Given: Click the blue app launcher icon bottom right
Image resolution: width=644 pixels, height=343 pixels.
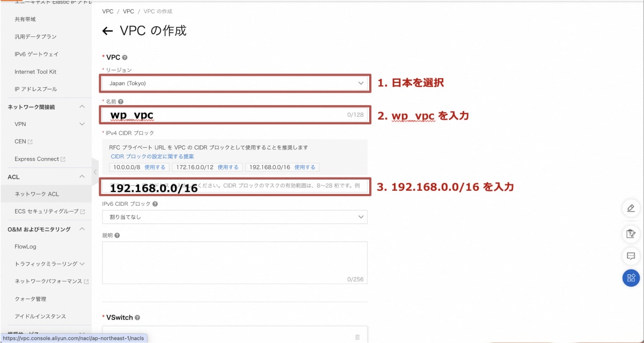Looking at the screenshot, I should 631,278.
